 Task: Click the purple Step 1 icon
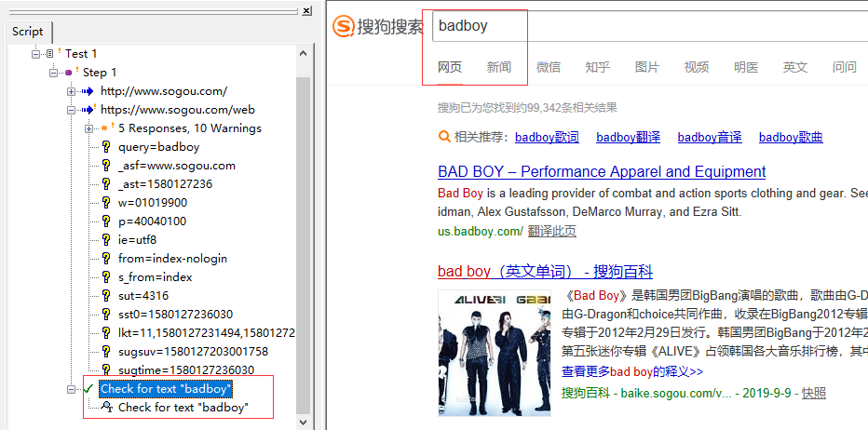(69, 73)
